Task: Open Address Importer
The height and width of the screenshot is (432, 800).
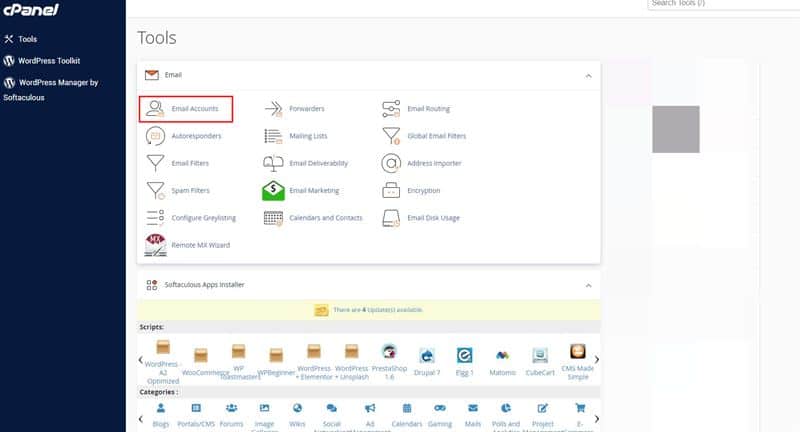Action: [x=421, y=163]
